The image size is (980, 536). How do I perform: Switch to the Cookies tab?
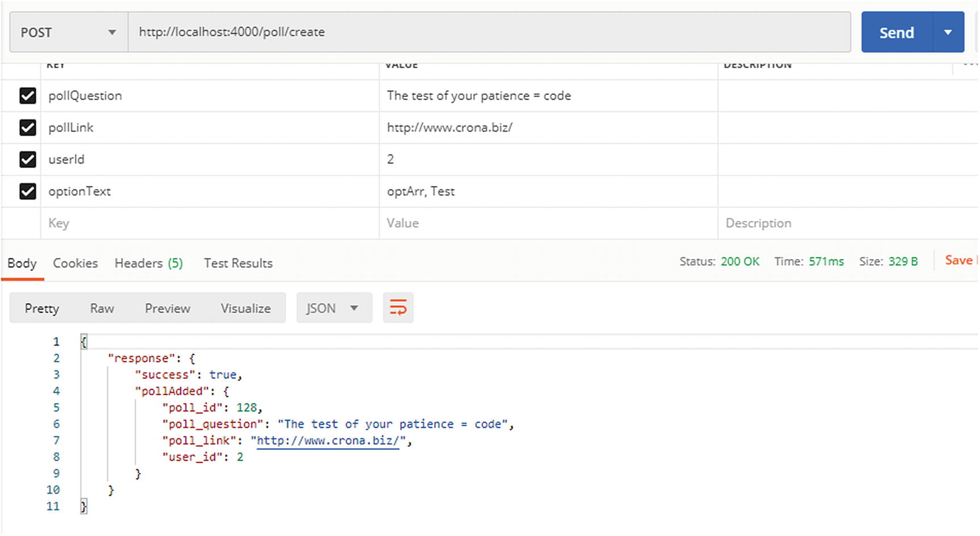coord(75,263)
